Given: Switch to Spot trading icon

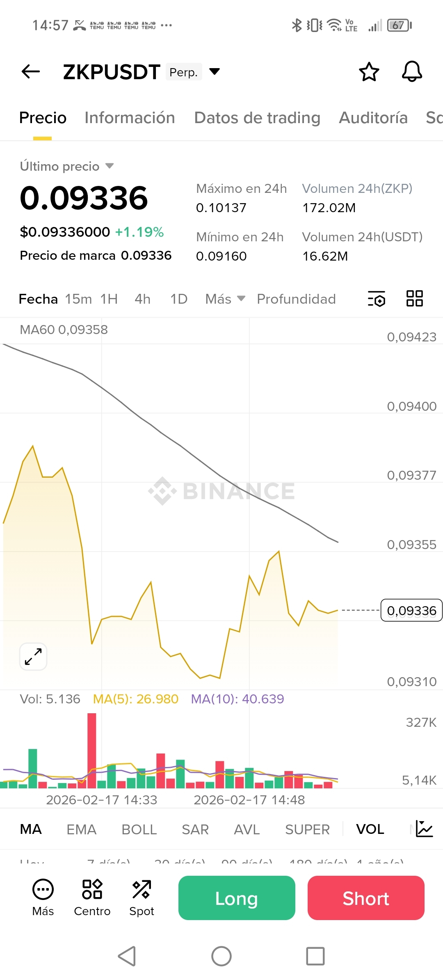Looking at the screenshot, I should [x=142, y=898].
